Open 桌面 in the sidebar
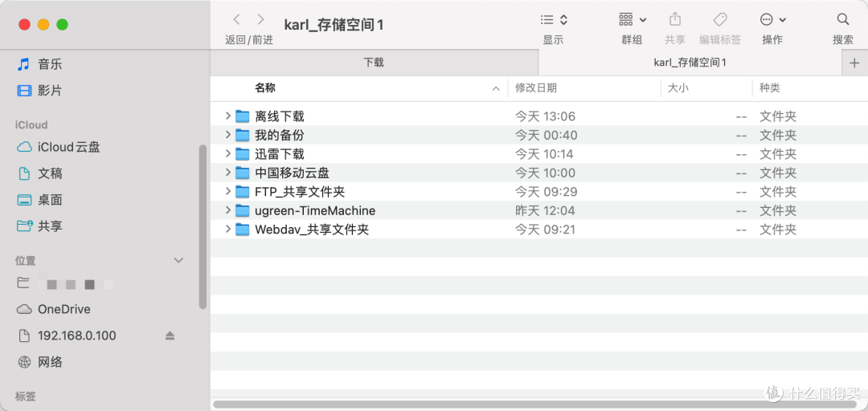This screenshot has height=411, width=868. pos(50,200)
